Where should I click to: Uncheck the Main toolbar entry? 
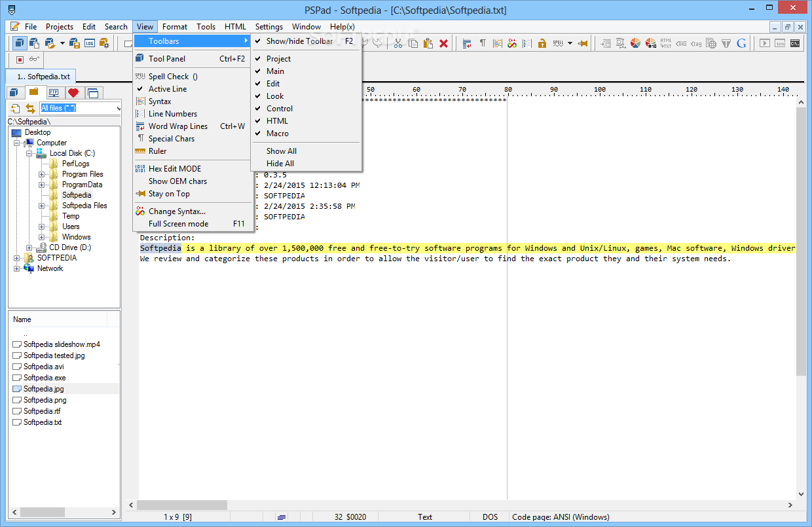click(x=306, y=71)
